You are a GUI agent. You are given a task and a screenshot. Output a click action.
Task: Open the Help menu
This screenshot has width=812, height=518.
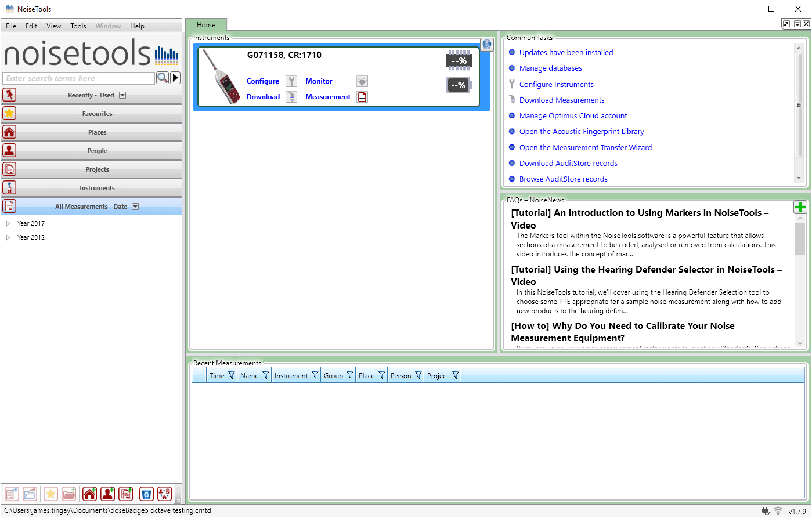(138, 26)
